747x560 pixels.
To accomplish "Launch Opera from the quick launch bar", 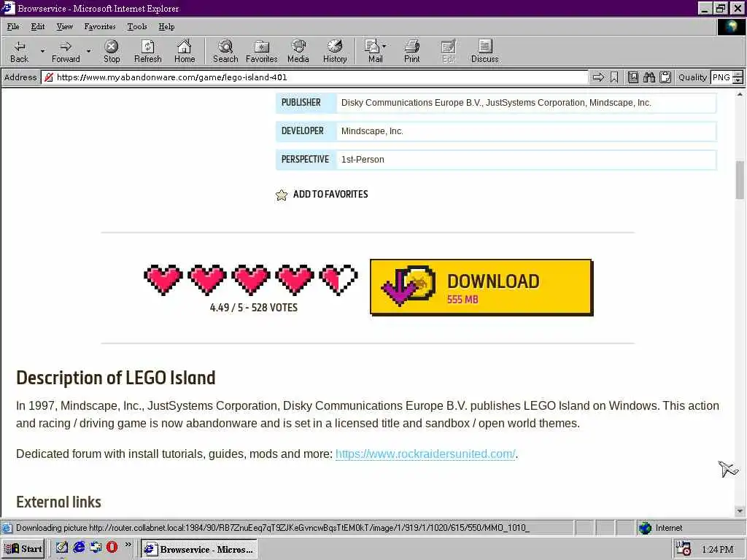I will pyautogui.click(x=112, y=547).
